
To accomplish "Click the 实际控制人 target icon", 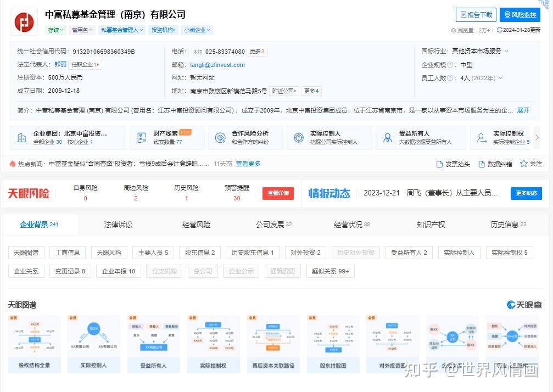I will click(299, 137).
